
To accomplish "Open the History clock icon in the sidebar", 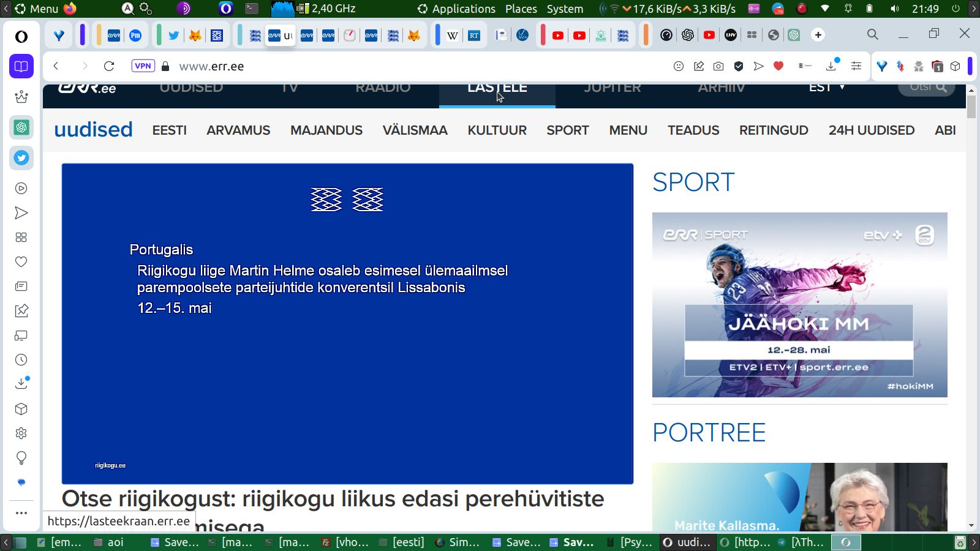I will point(21,360).
